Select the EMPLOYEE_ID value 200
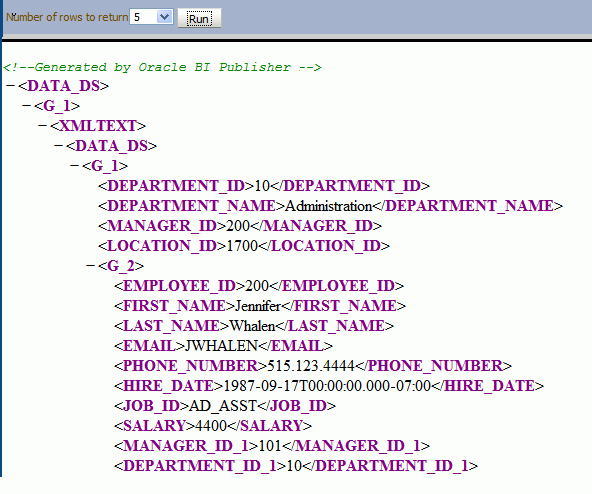The height and width of the screenshot is (494, 592). point(257,286)
